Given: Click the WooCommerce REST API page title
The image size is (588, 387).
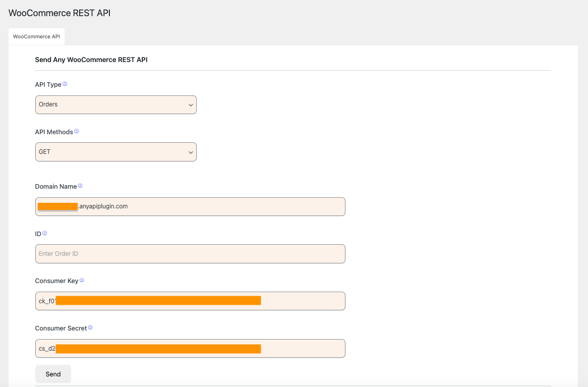Looking at the screenshot, I should (60, 13).
